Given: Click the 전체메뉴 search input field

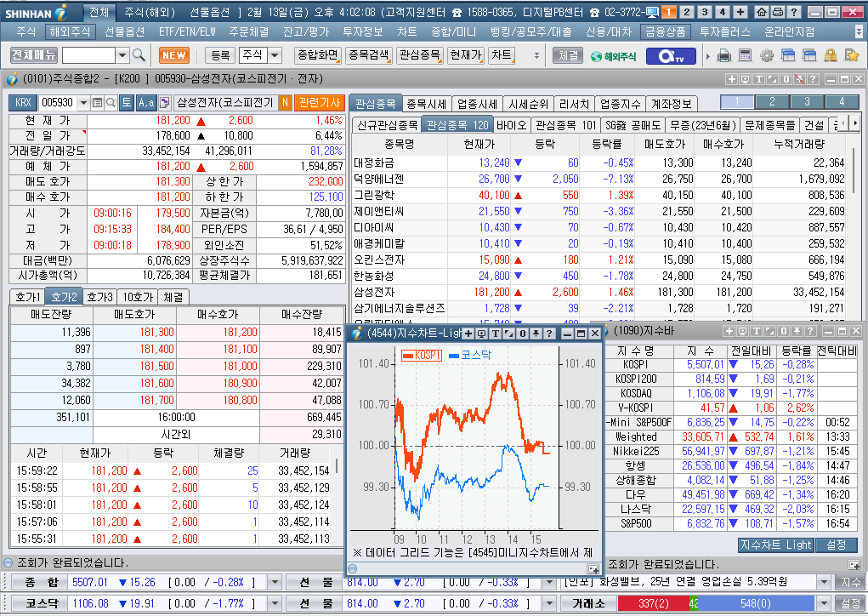Looking at the screenshot, I should [88, 55].
